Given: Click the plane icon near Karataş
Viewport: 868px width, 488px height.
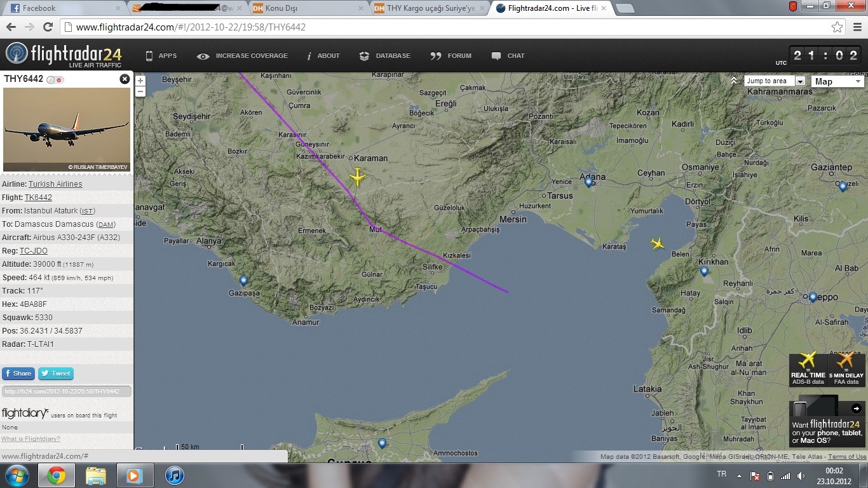Looking at the screenshot, I should (x=657, y=243).
